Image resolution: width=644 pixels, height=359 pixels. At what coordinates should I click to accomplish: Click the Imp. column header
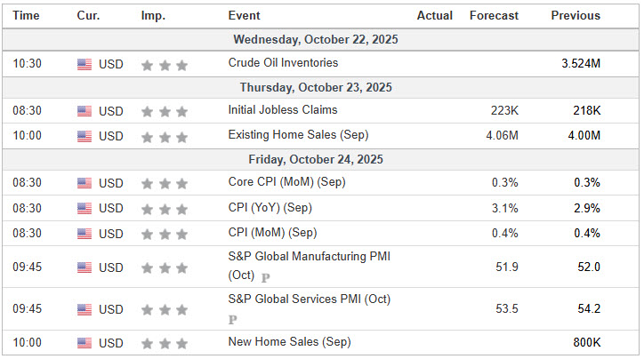click(x=153, y=15)
